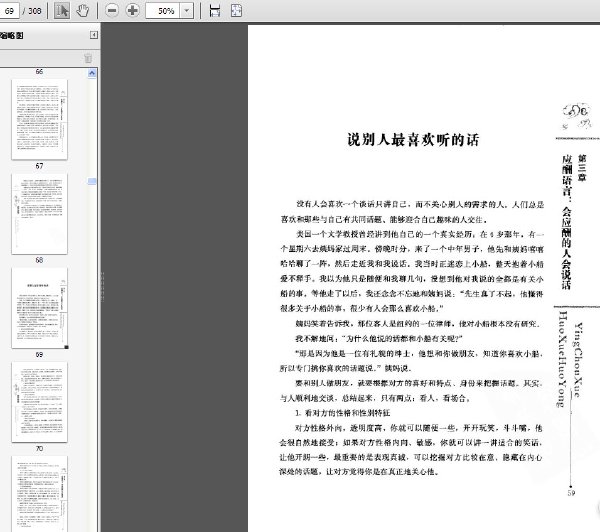Click the thumbnail panel scrollbar handle

[92, 181]
